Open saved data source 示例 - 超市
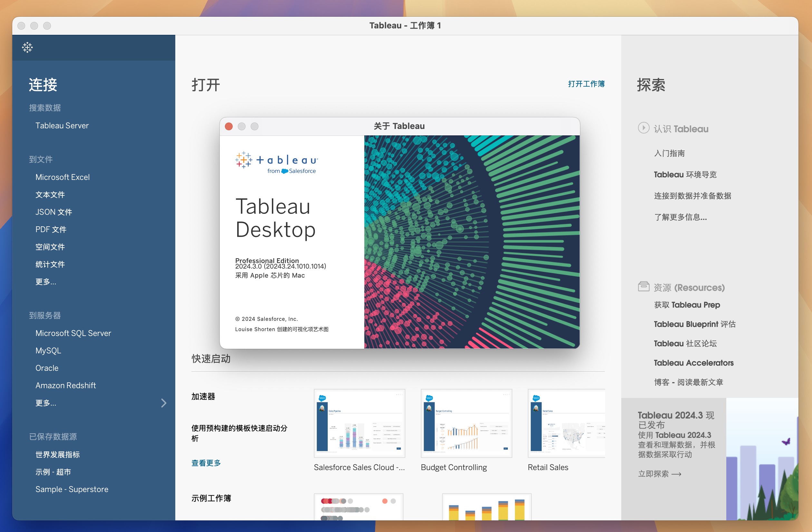 pyautogui.click(x=53, y=472)
